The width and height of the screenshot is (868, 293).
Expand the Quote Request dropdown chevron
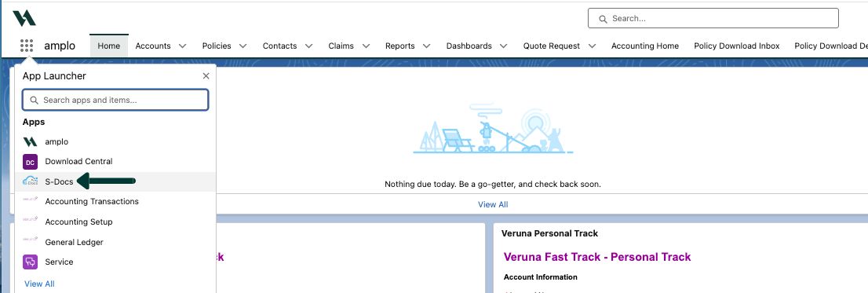(592, 46)
